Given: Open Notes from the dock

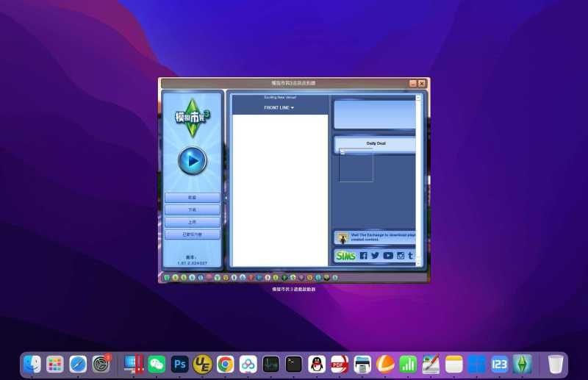Looking at the screenshot, I should [x=453, y=365].
